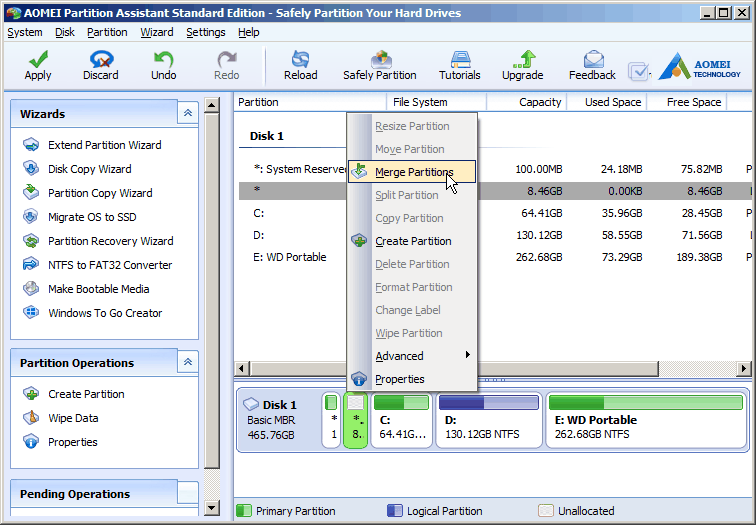Click Wipe Data in Partition Operations
This screenshot has height=525, width=756.
click(x=73, y=418)
